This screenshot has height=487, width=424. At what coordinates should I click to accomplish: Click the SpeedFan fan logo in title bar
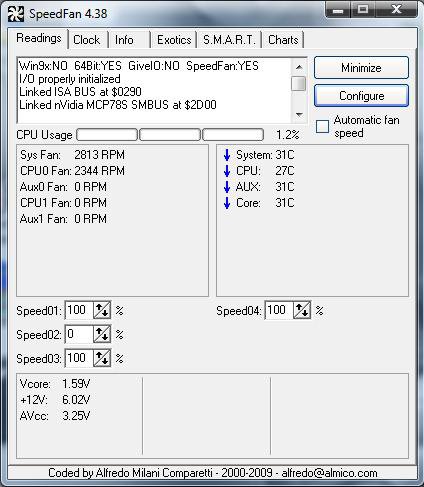pos(16,14)
